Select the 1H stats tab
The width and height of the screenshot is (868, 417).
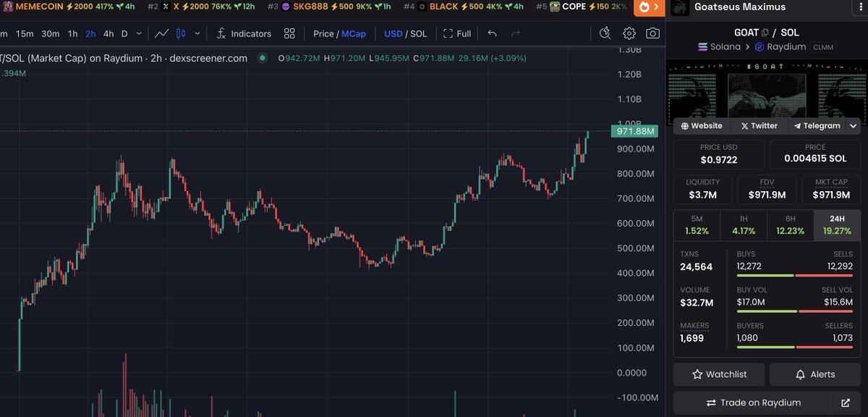(744, 224)
